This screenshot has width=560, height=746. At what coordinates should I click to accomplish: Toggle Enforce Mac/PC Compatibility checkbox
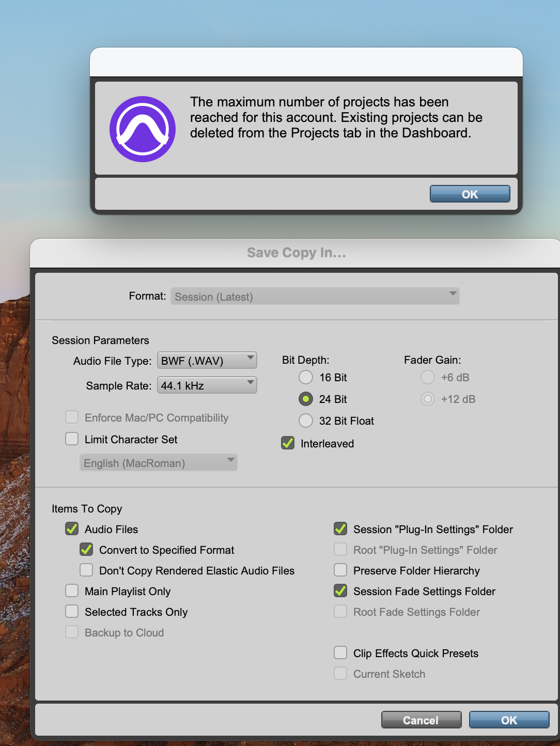click(x=72, y=417)
